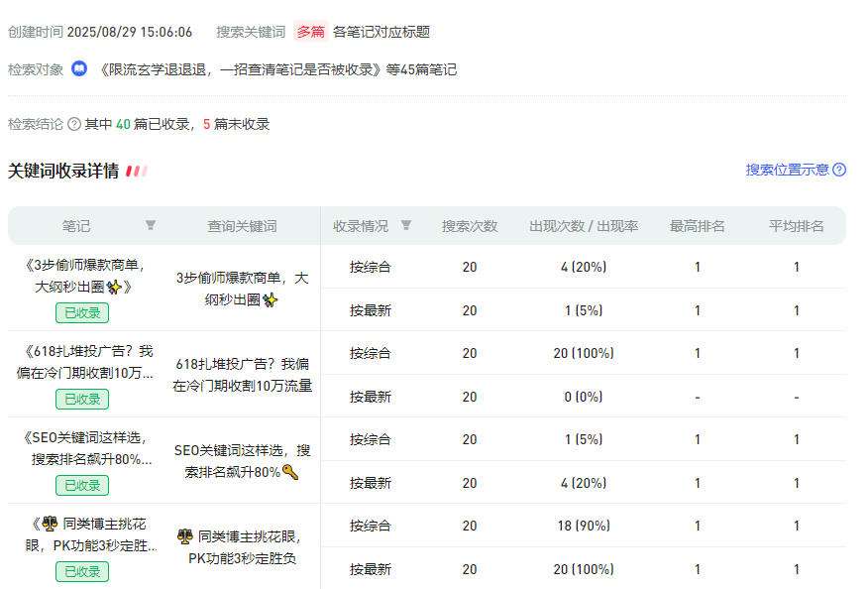The height and width of the screenshot is (589, 868).
Task: Click the 出现次数 / 出现率 column header
Action: (583, 226)
